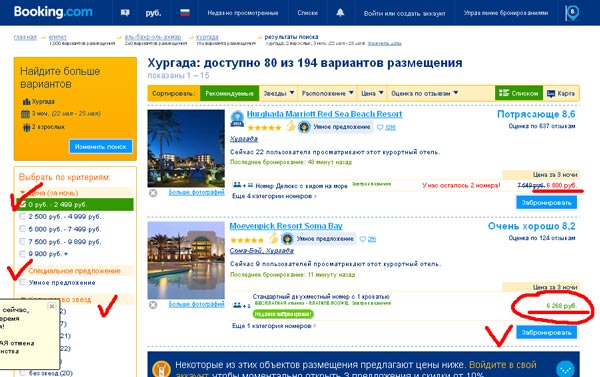Screen dimensions: 600x377
Task: Open the Цена sort dropdown
Action: coord(372,93)
